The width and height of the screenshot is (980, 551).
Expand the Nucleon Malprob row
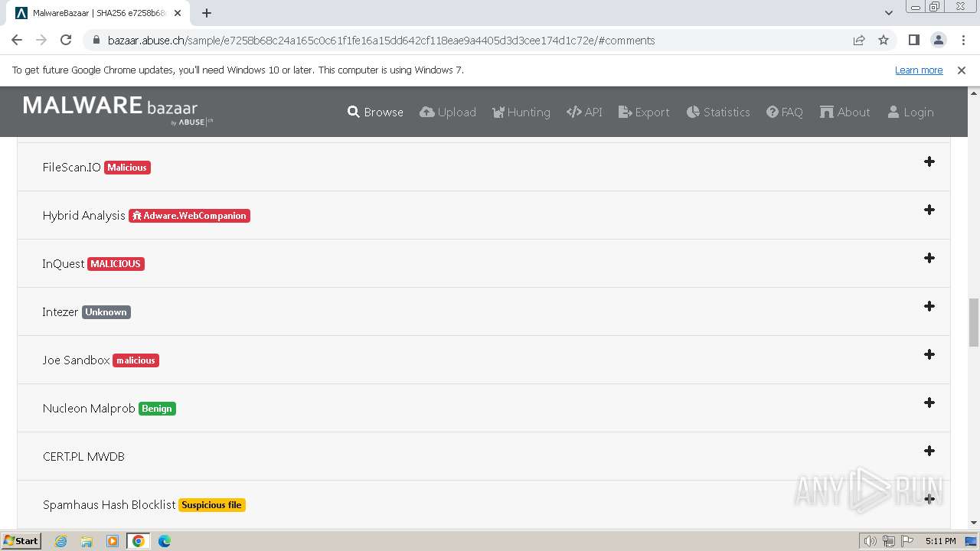coord(929,403)
